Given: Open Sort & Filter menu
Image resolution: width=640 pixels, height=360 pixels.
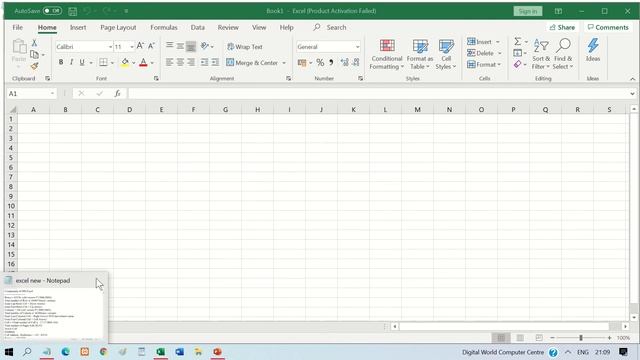Looking at the screenshot, I should point(541,54).
